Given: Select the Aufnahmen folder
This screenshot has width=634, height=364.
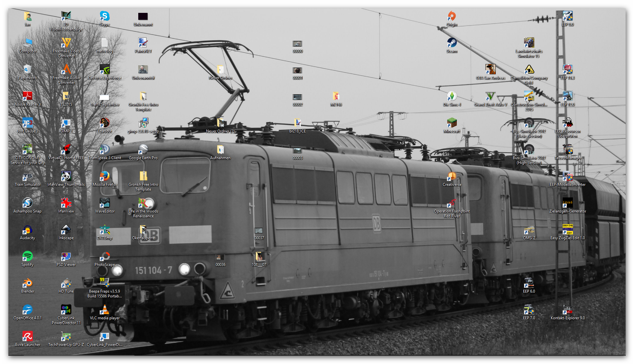Looking at the screenshot, I should pos(220,150).
